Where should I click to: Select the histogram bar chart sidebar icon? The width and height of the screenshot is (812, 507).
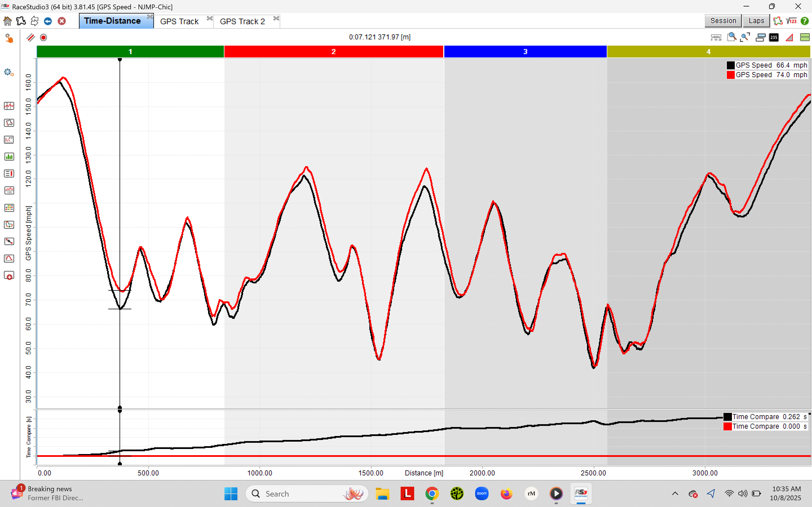(x=9, y=157)
